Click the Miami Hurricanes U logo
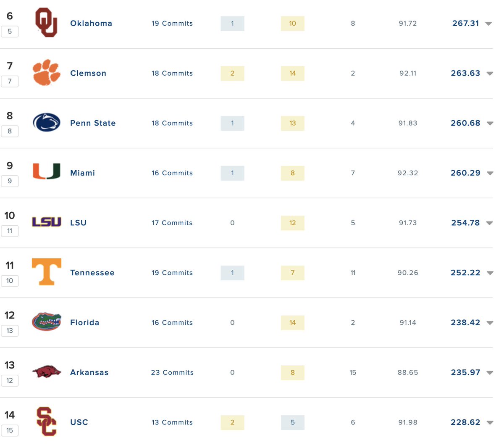Viewport: 504px width, 445px height. (x=47, y=171)
